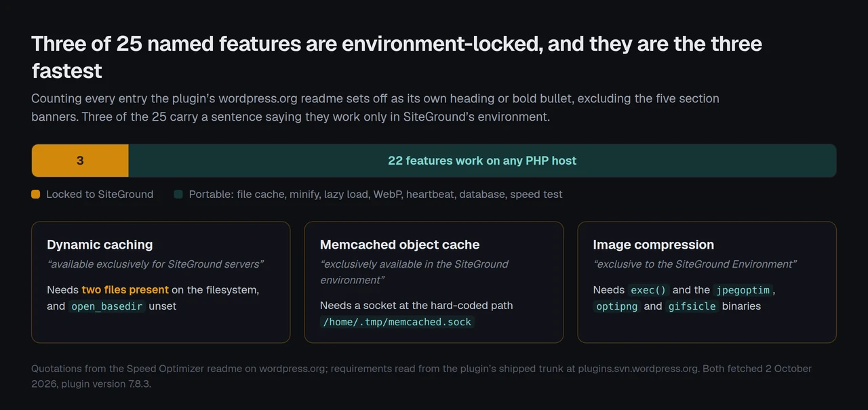Click the 'exec()' code chip
This screenshot has width=868, height=410.
(x=648, y=290)
